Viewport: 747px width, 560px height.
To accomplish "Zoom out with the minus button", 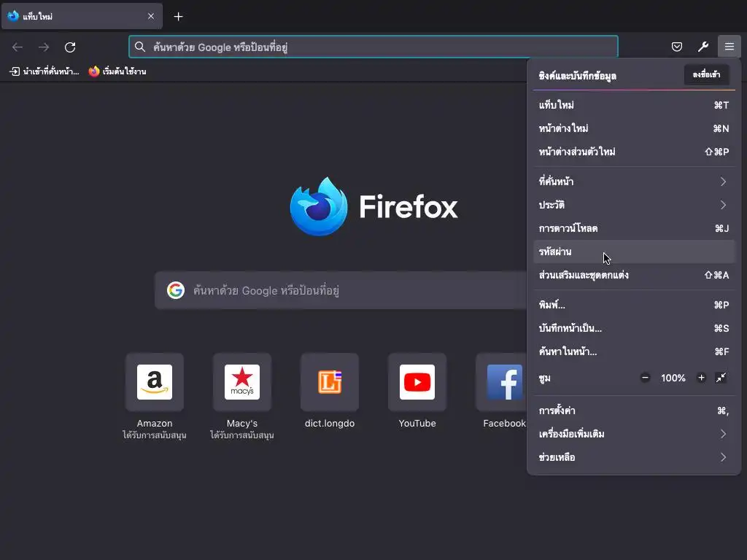I will coord(645,378).
